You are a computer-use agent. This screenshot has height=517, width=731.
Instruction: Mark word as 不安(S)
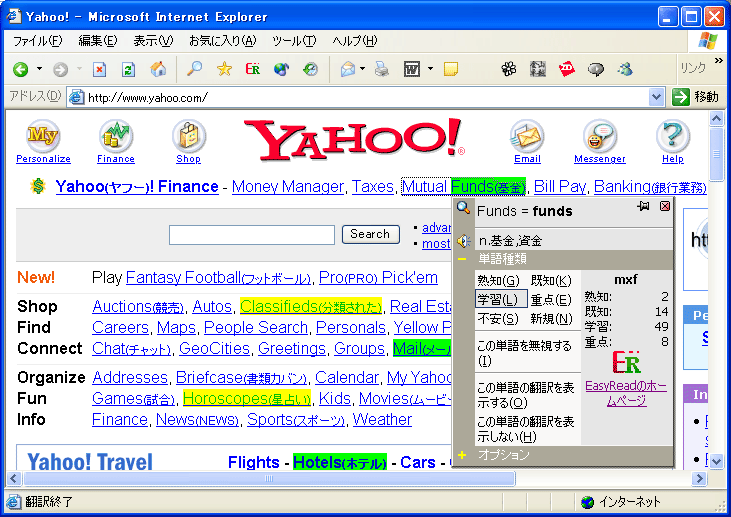pyautogui.click(x=498, y=318)
